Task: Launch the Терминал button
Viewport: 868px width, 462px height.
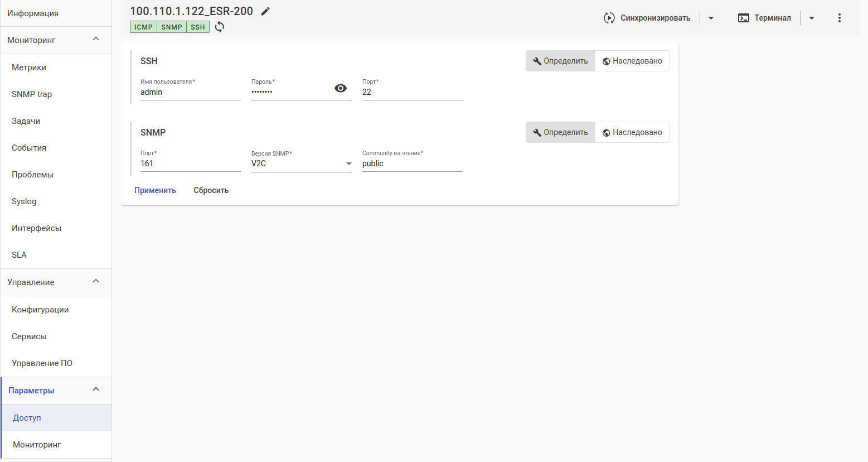Action: click(x=765, y=18)
